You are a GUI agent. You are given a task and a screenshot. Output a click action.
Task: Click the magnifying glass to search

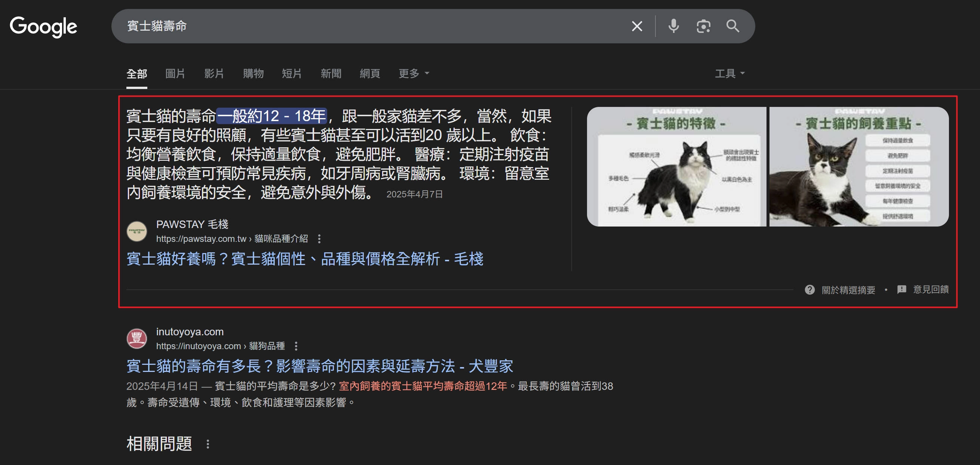click(733, 26)
